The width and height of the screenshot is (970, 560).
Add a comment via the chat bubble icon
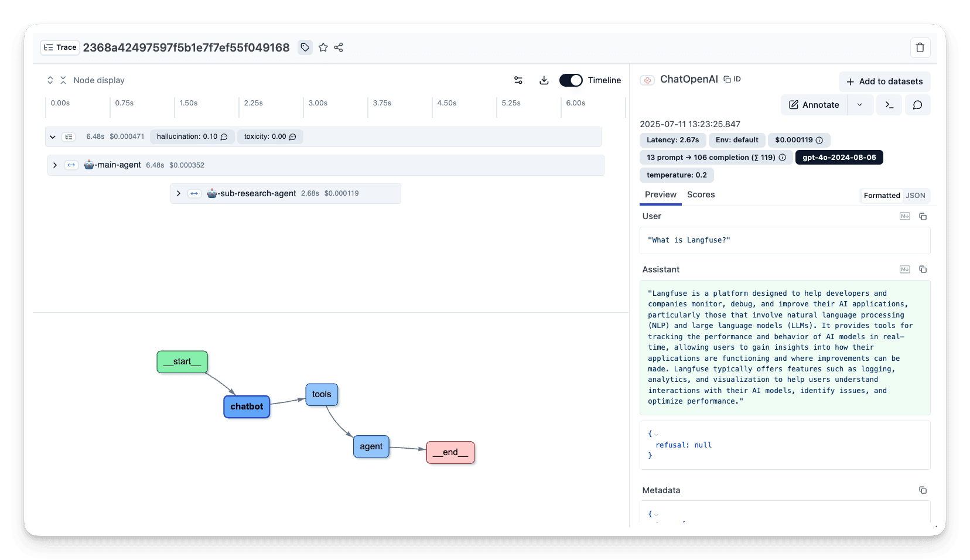(x=917, y=105)
